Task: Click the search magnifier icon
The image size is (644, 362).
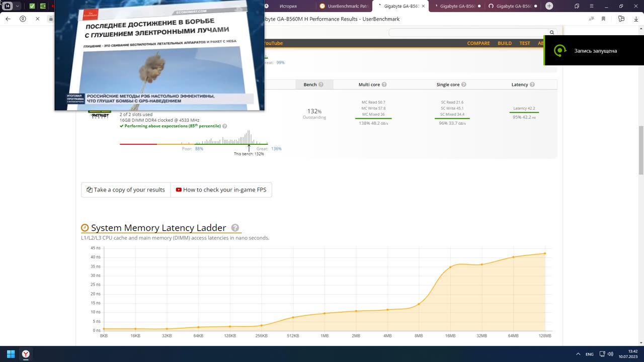Action: (x=552, y=32)
